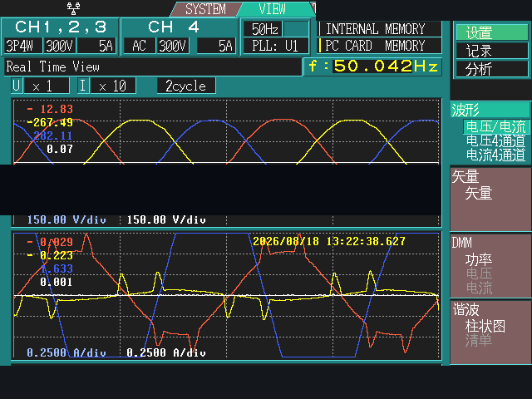Select 电流4通道 waveform view
Image resolution: width=532 pixels, height=399 pixels.
point(495,155)
